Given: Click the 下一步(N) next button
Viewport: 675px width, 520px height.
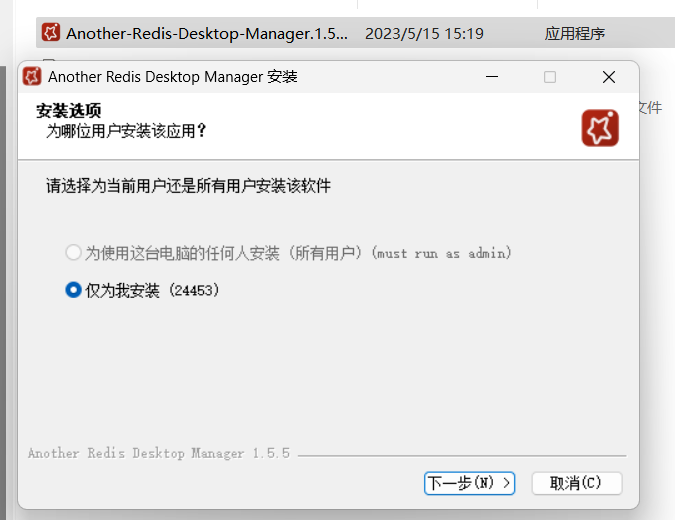Looking at the screenshot, I should tap(469, 483).
